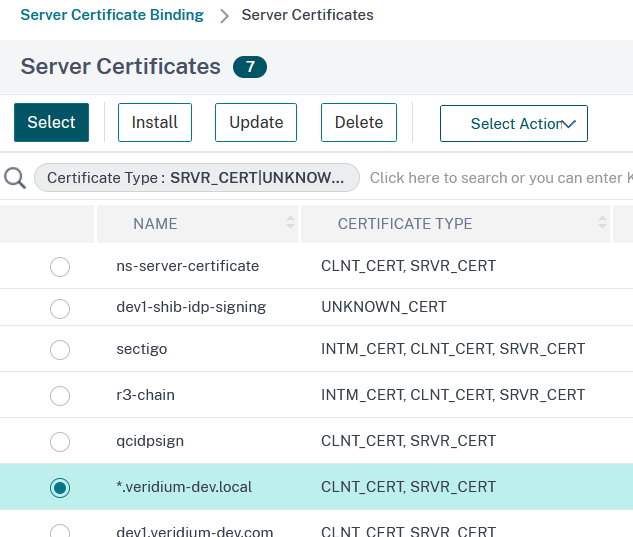Select r3-chain radio button

point(60,396)
